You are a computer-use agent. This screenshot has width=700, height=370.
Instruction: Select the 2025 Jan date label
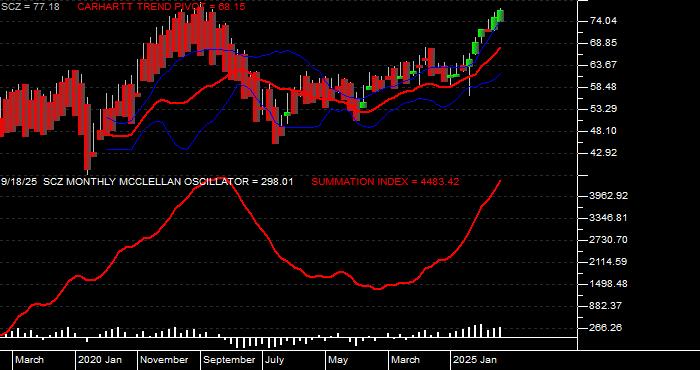pyautogui.click(x=475, y=360)
